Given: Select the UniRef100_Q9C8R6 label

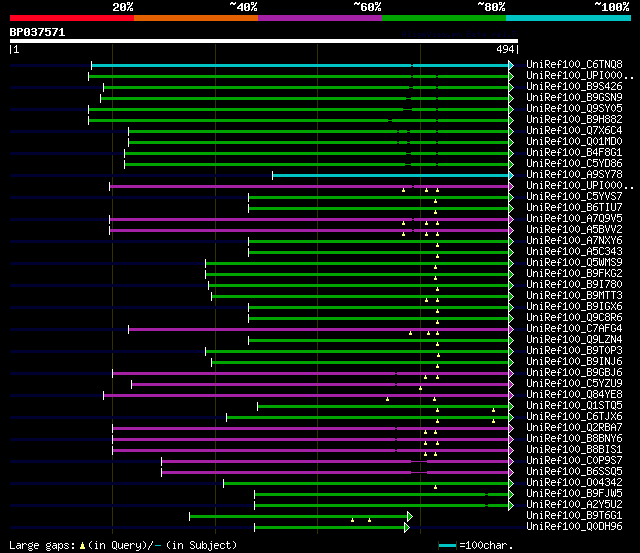Looking at the screenshot, I should click(574, 318).
